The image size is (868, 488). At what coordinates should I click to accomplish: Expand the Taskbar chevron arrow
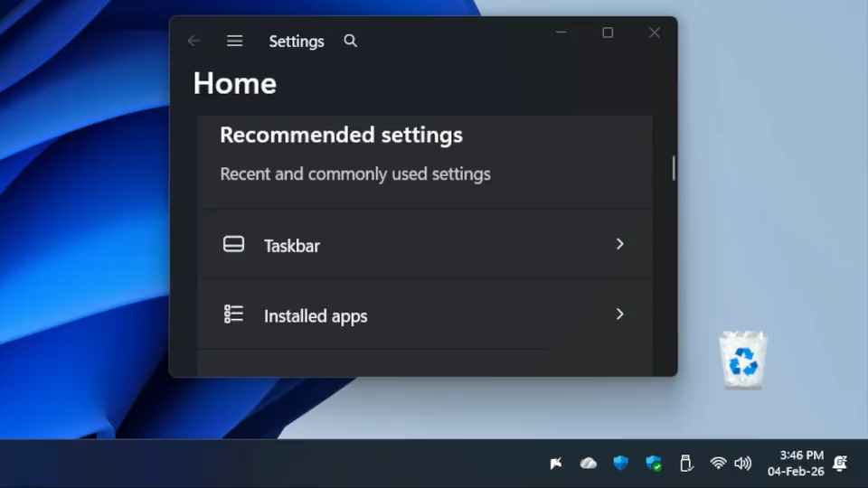coord(619,244)
